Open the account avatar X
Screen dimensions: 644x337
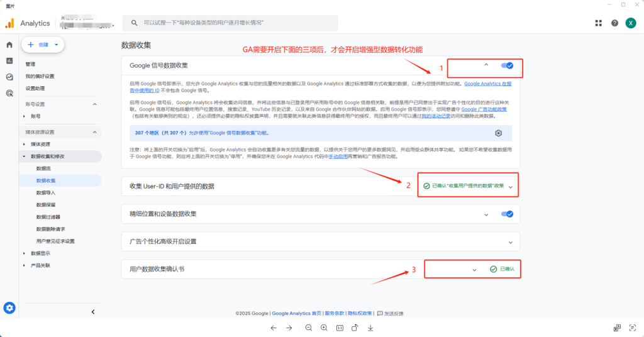(630, 23)
